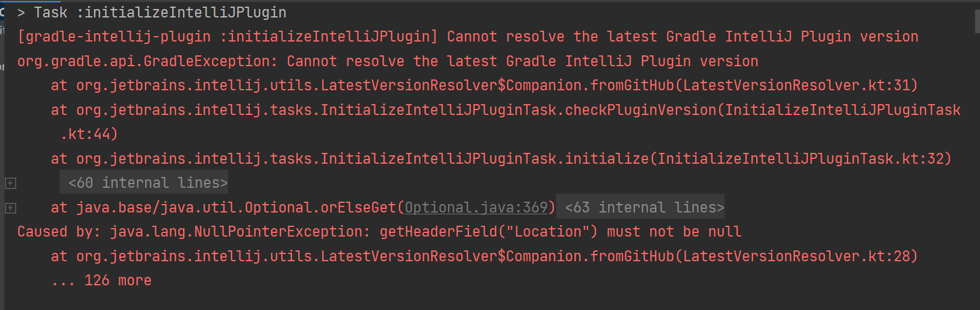Expand the fold icon beside 60 internal lines

[10, 183]
